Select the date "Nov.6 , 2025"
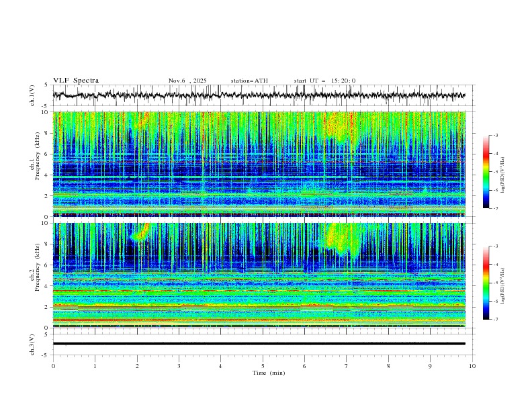Viewport: 532px width, 411px height. pos(187,81)
